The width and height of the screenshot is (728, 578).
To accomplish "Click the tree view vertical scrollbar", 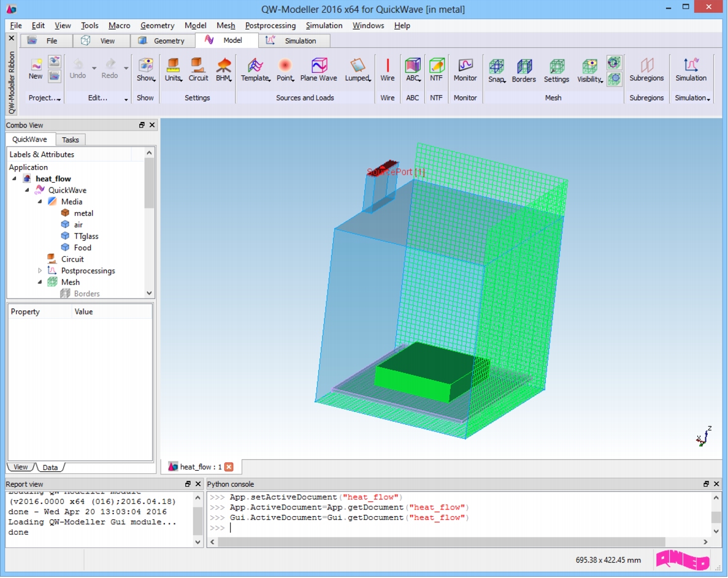I will coord(149,183).
